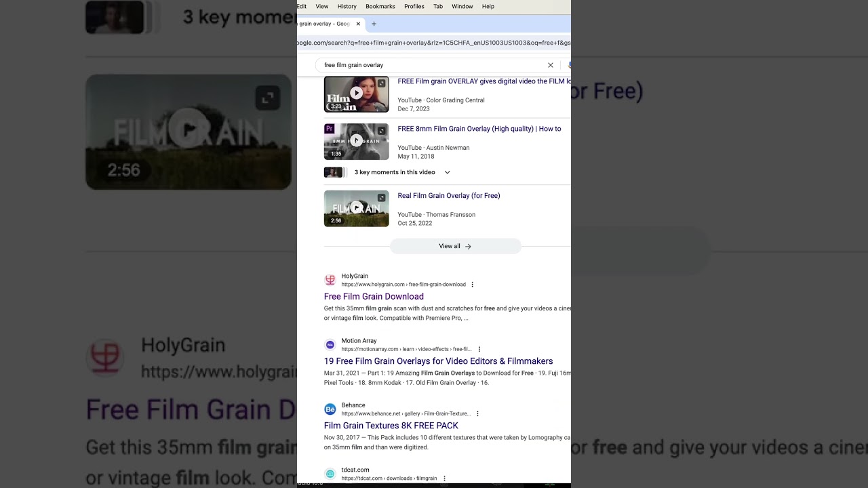Screen dimensions: 868x488
Task: Open the Edit menu
Action: (x=302, y=6)
